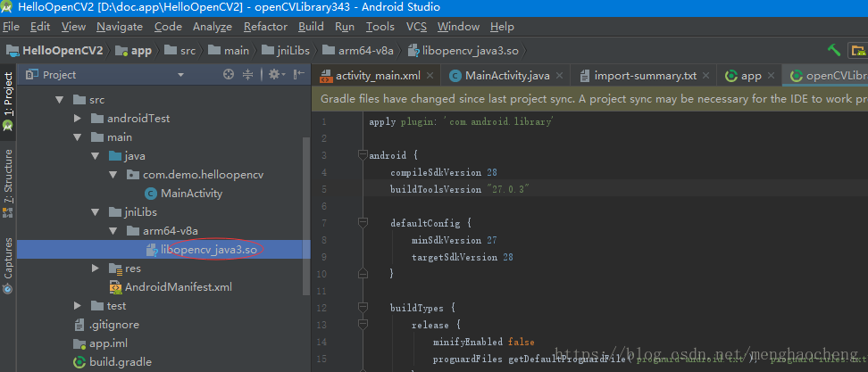Collapse the java folder
The width and height of the screenshot is (868, 372).
[96, 156]
